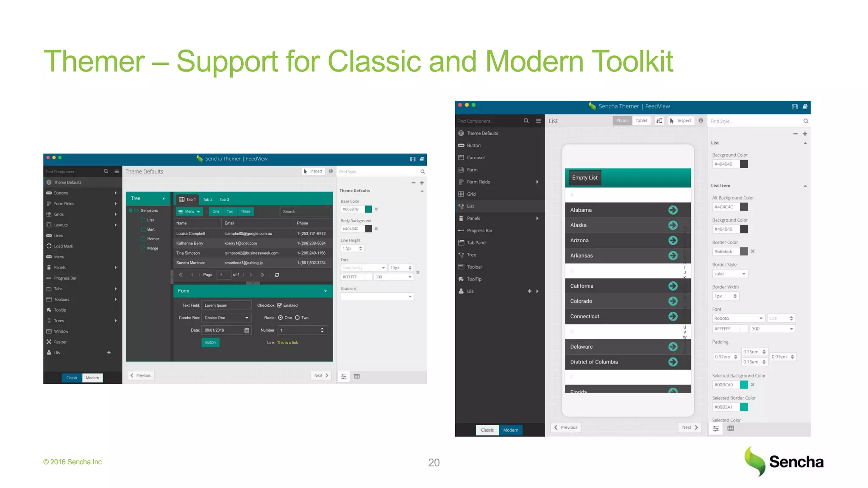The width and height of the screenshot is (868, 488).
Task: Click Body Background dark swatch in left window
Action: 368,229
